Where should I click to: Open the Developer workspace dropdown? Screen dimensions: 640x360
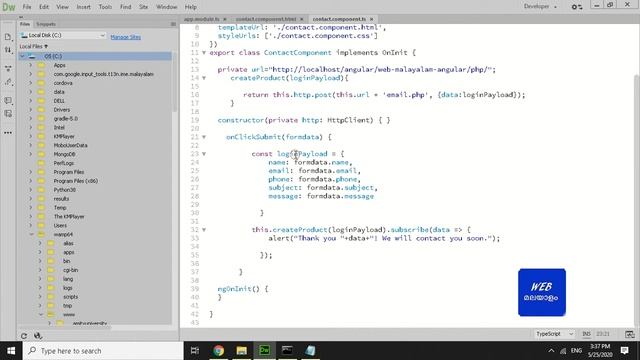coord(540,7)
